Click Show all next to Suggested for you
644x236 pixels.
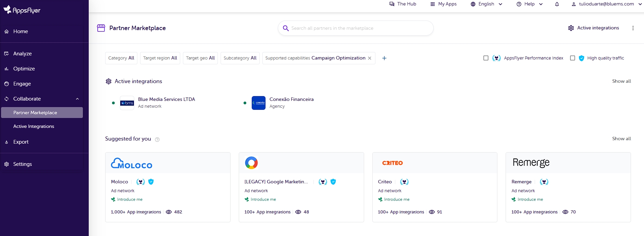pyautogui.click(x=621, y=139)
